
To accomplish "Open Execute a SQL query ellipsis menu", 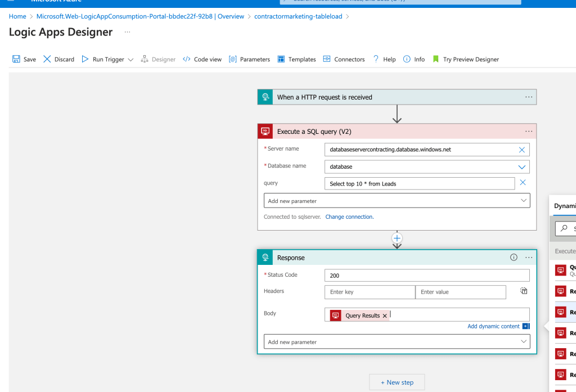I will pyautogui.click(x=529, y=131).
